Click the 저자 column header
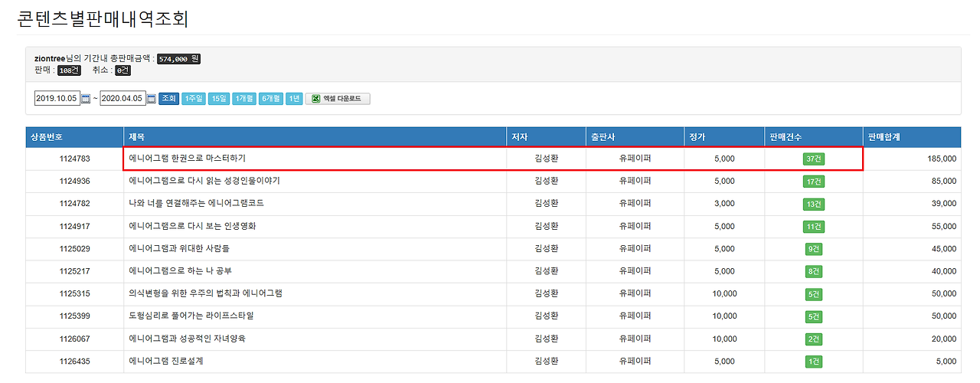The image size is (980, 383). (547, 137)
